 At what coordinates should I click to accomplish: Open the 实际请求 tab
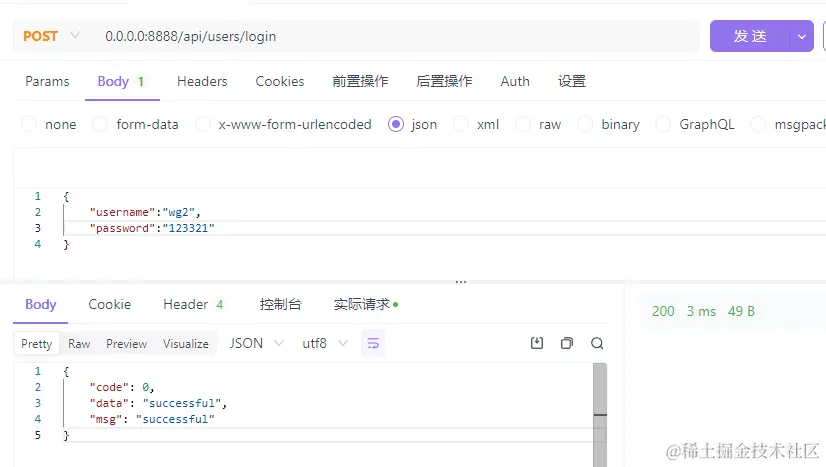pos(366,304)
